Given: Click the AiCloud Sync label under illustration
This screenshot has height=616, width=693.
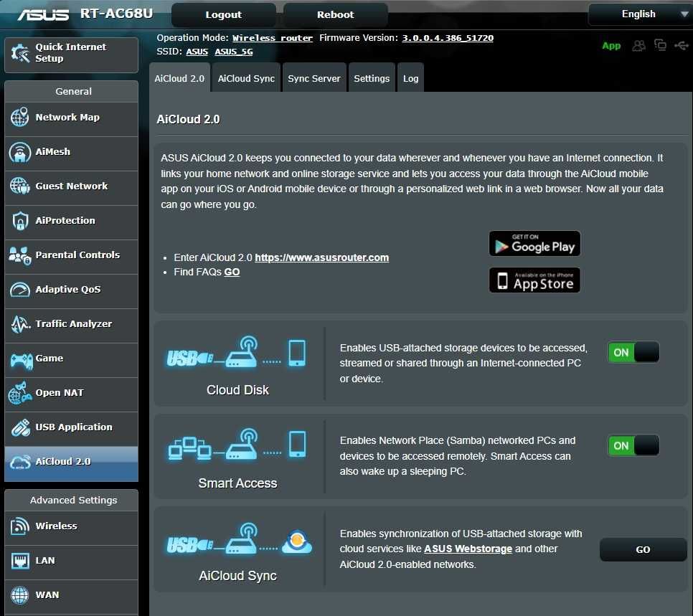Looking at the screenshot, I should click(237, 576).
